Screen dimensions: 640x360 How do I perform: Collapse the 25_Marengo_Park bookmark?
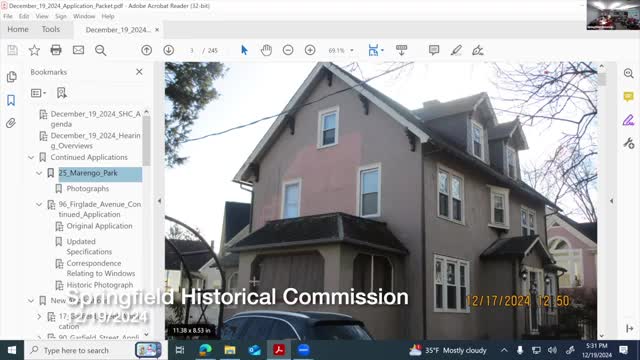point(39,173)
